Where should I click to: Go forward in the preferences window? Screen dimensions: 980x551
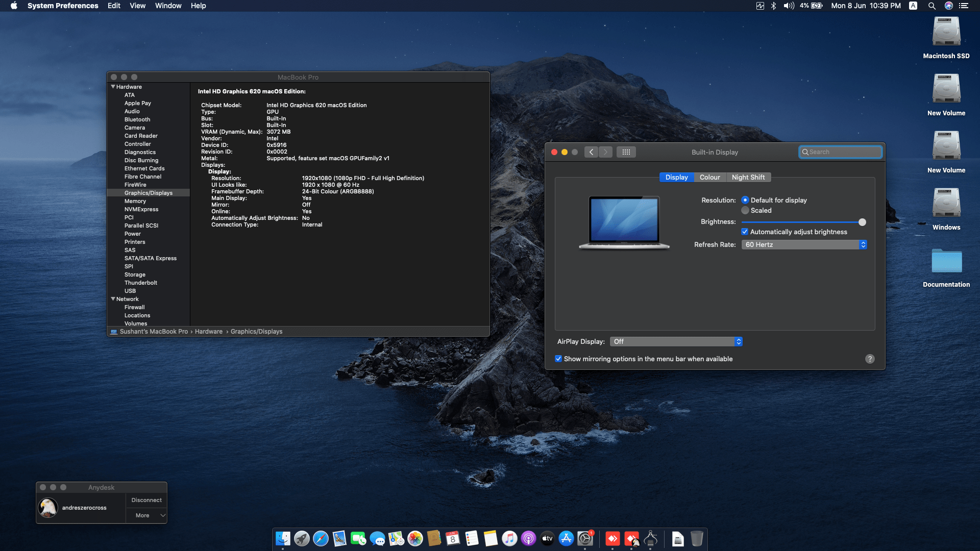605,152
